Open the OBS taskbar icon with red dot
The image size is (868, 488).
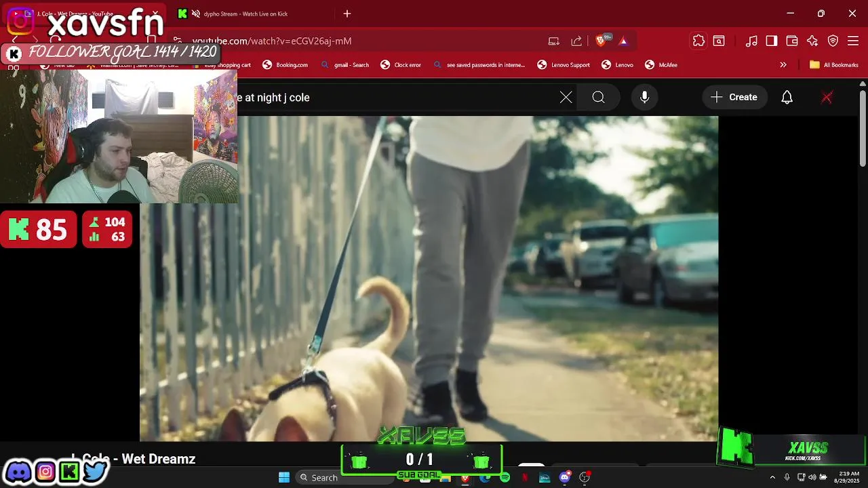(x=585, y=478)
